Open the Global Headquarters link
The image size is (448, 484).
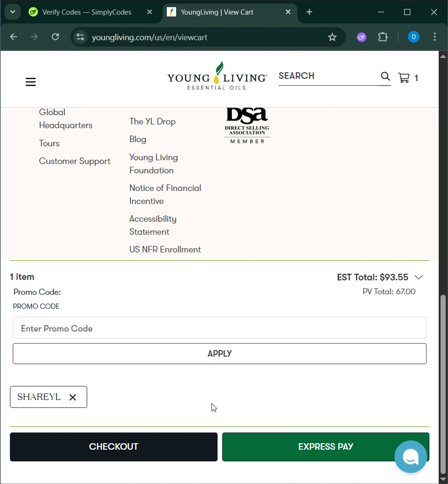click(66, 119)
